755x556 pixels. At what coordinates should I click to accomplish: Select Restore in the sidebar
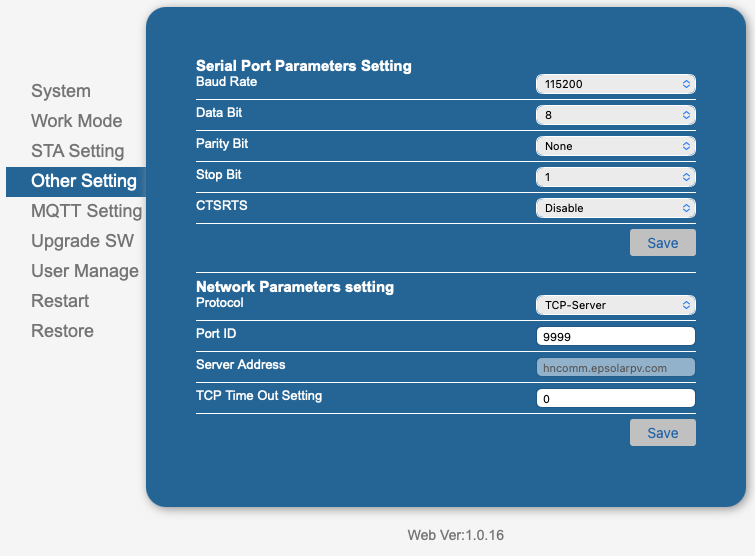pos(63,331)
